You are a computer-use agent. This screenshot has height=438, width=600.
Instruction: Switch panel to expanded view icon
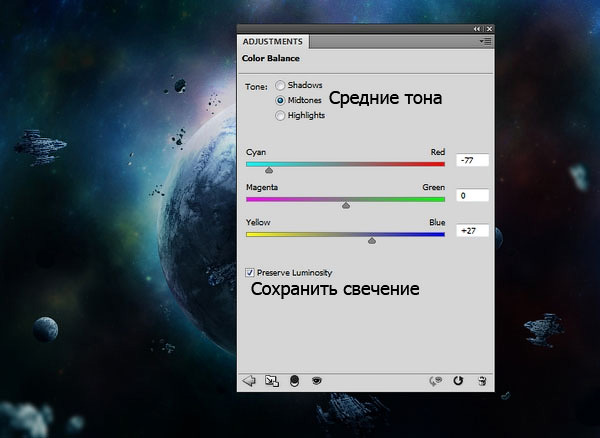click(271, 380)
